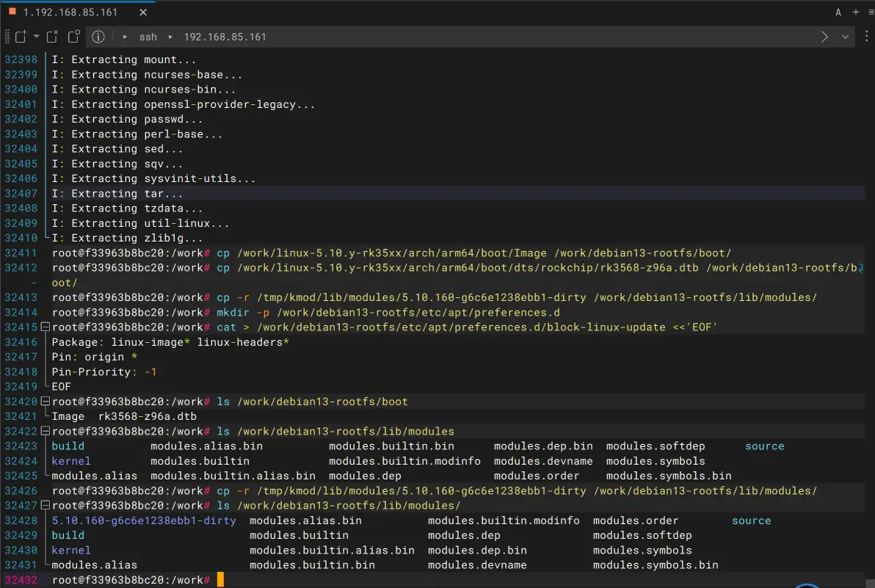Click the 'EOF' line at 32419
Image resolution: width=875 pixels, height=588 pixels.
tap(62, 387)
